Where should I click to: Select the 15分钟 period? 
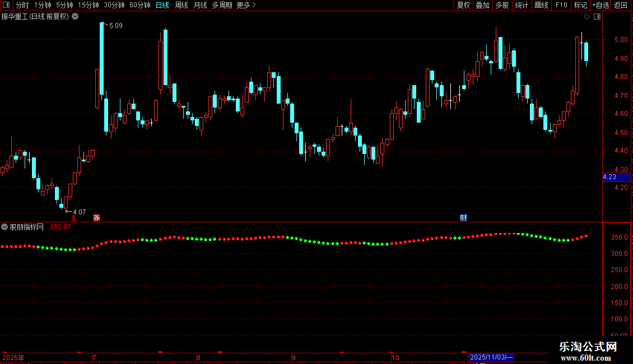coord(89,5)
